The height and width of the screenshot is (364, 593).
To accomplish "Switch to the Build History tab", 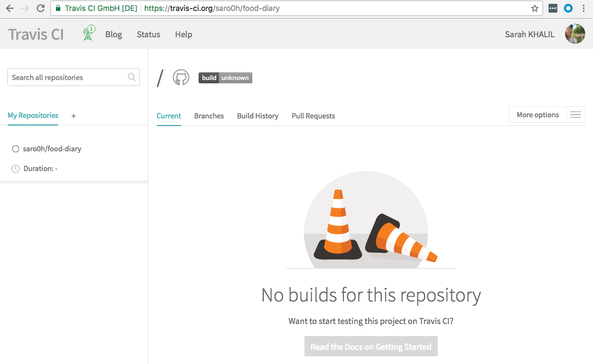I will [x=257, y=116].
